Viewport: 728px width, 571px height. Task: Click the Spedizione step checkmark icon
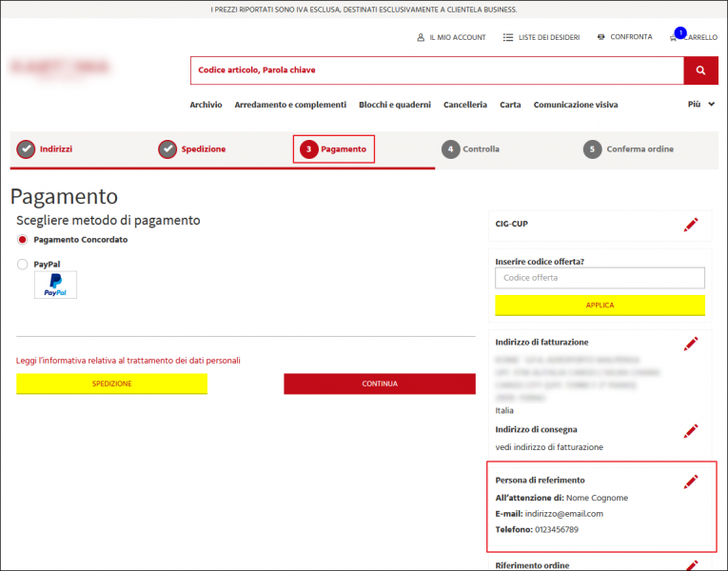[167, 149]
